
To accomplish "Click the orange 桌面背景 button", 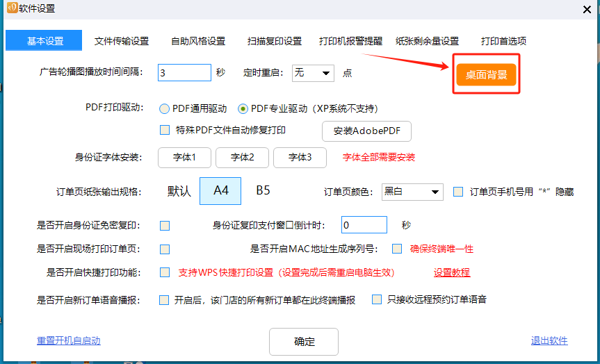I will click(486, 74).
